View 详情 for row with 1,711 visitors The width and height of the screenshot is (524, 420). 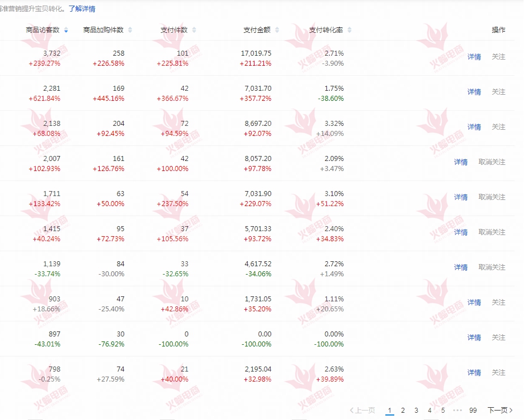461,197
